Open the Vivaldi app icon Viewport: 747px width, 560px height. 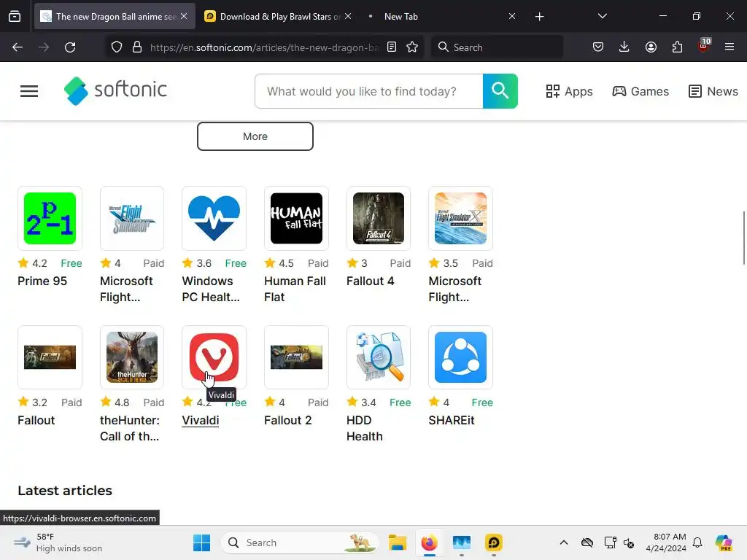tap(214, 357)
